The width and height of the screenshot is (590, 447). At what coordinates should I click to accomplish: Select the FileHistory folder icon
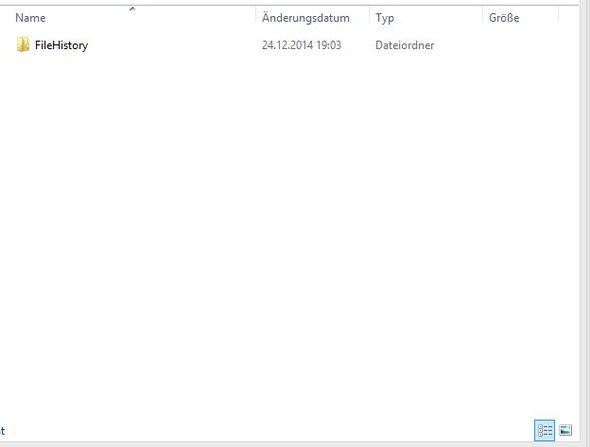(23, 44)
